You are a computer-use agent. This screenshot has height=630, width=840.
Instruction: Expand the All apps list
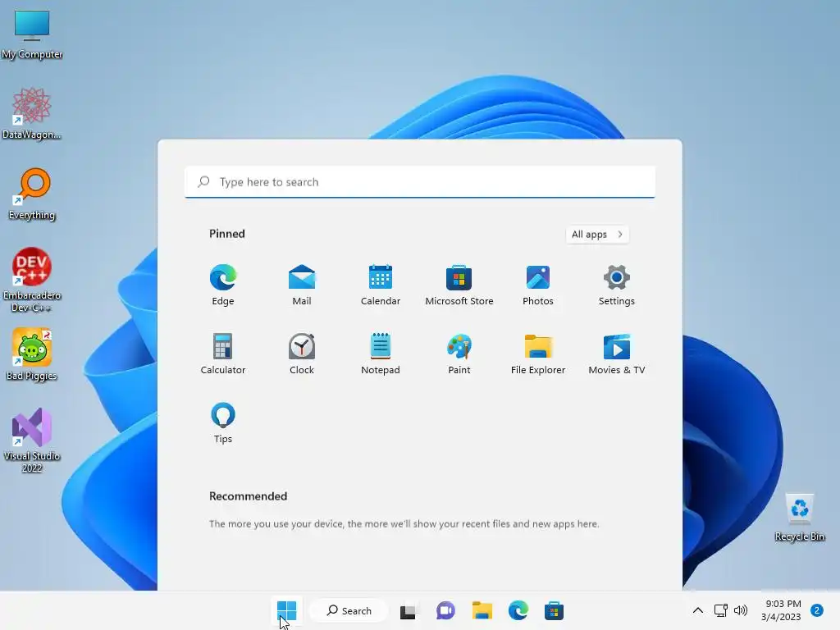pyautogui.click(x=597, y=234)
